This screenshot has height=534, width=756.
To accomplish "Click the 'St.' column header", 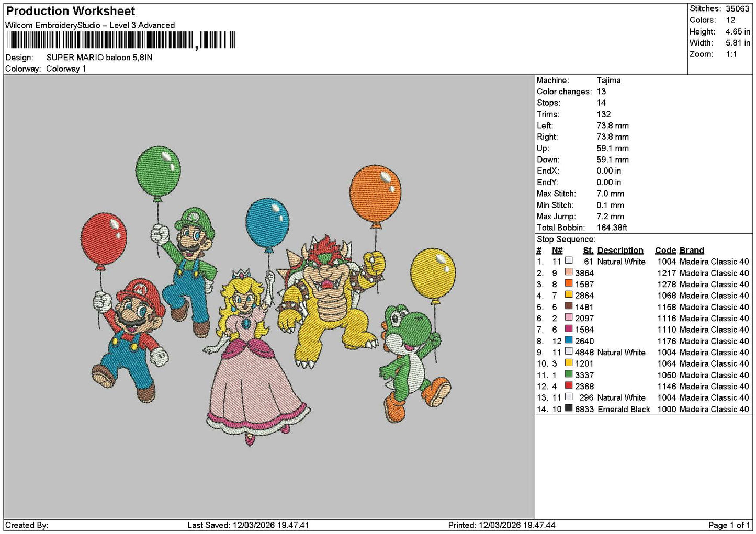I will (588, 250).
